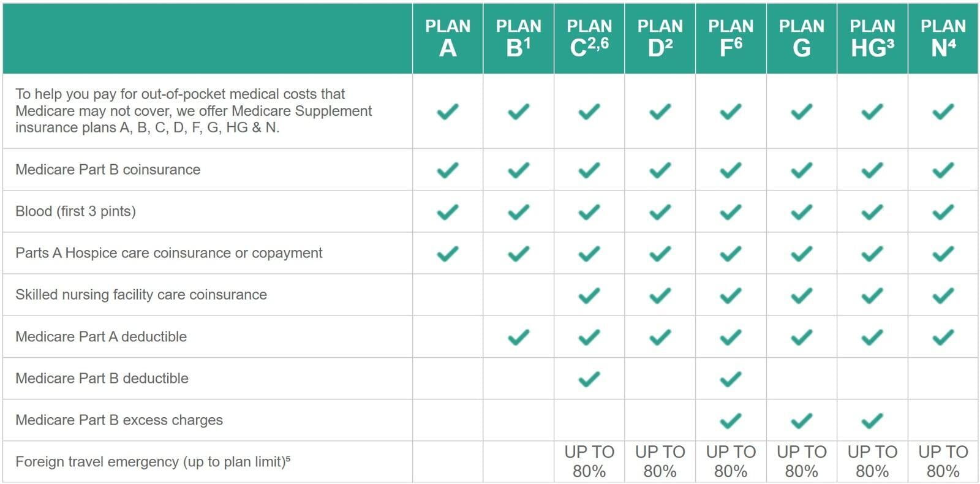Click Plan B checkmark for Hospice care coinsurance
This screenshot has width=980, height=484.
click(519, 253)
